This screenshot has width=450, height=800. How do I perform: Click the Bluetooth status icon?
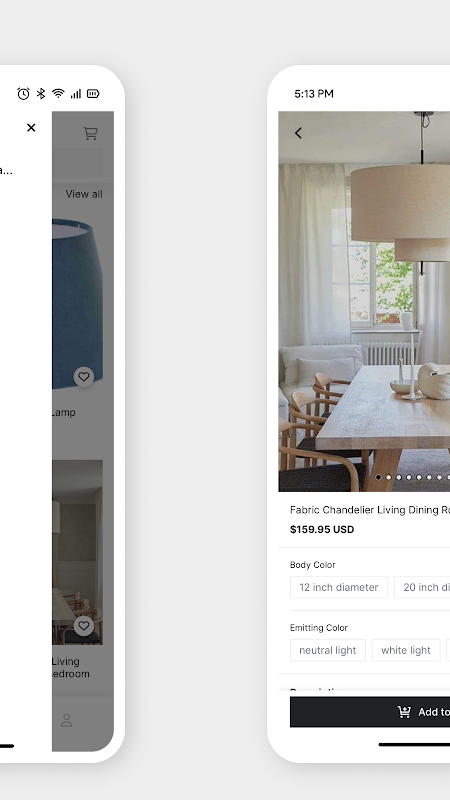[x=41, y=93]
